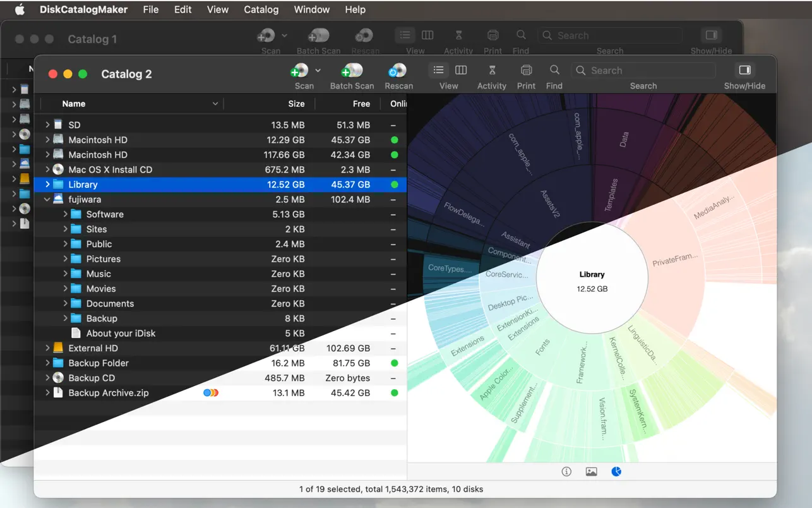Collapse the fujiwara disk entry
The width and height of the screenshot is (812, 508).
coord(47,200)
